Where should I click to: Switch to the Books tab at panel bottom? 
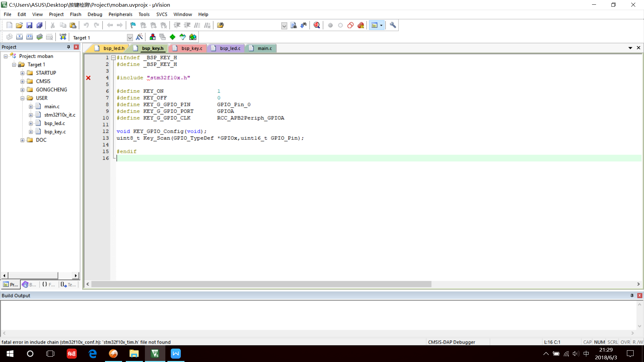[29, 285]
